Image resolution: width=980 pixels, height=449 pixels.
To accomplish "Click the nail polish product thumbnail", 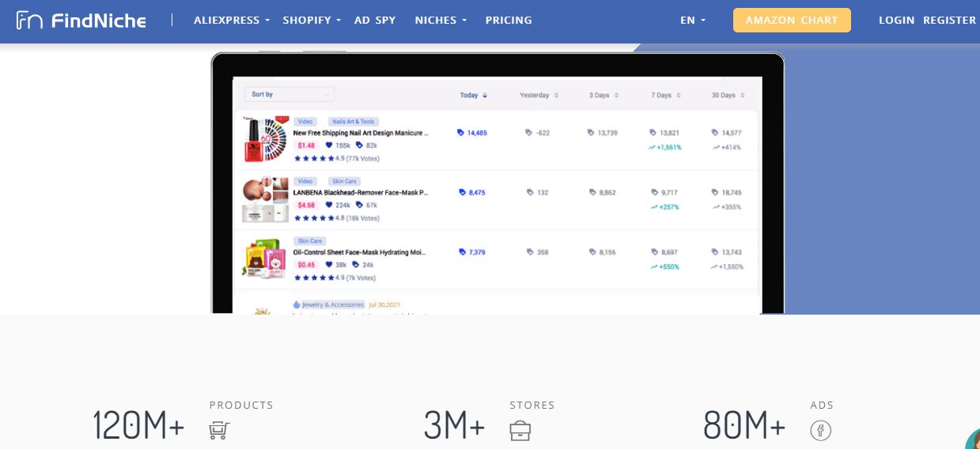I will click(x=265, y=140).
